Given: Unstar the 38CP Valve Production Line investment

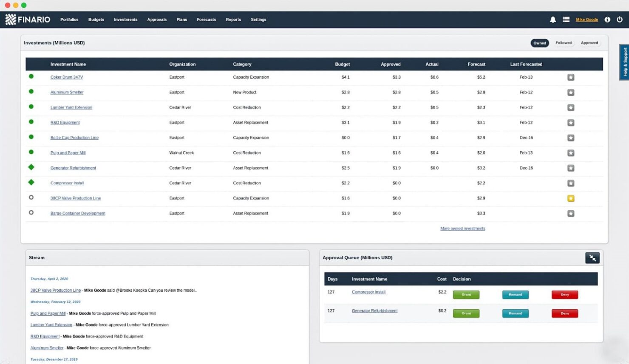Looking at the screenshot, I should point(571,198).
